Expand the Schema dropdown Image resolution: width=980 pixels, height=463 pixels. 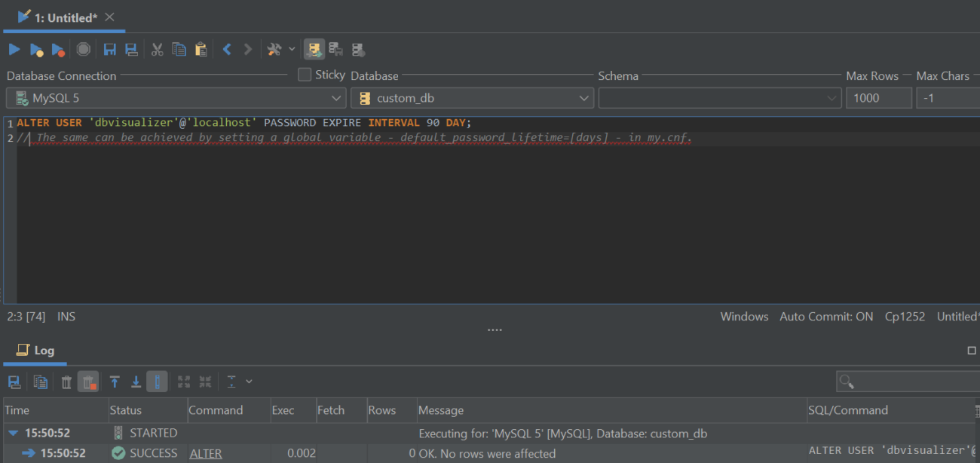[x=833, y=97]
